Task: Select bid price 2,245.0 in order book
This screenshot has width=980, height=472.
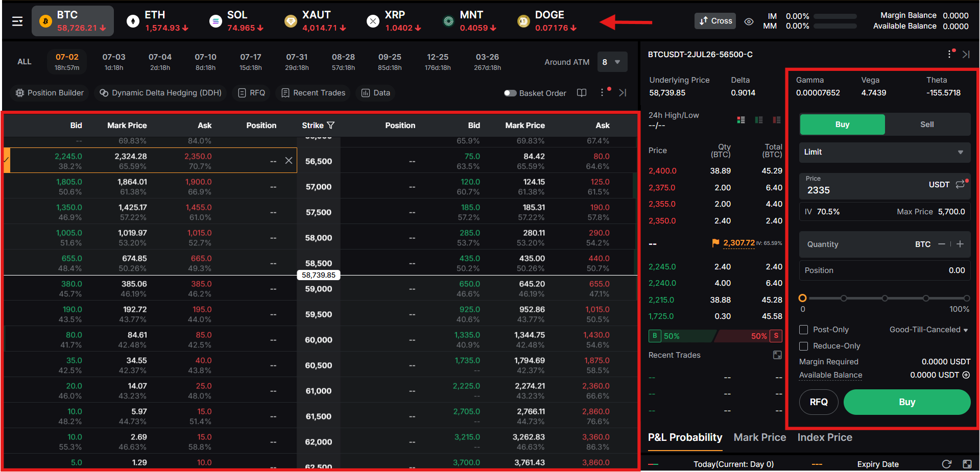Action: click(662, 267)
